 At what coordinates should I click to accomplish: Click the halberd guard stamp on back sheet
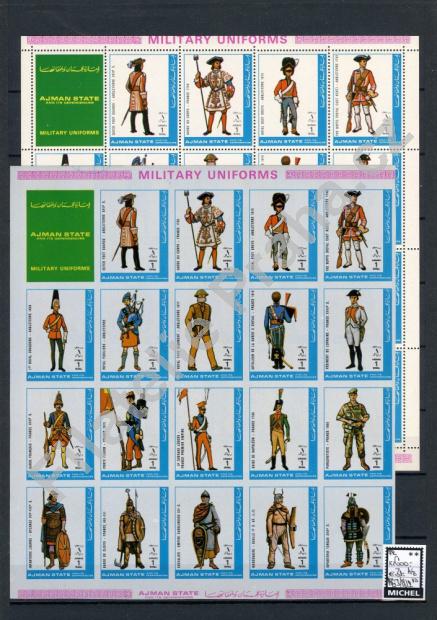click(x=218, y=100)
